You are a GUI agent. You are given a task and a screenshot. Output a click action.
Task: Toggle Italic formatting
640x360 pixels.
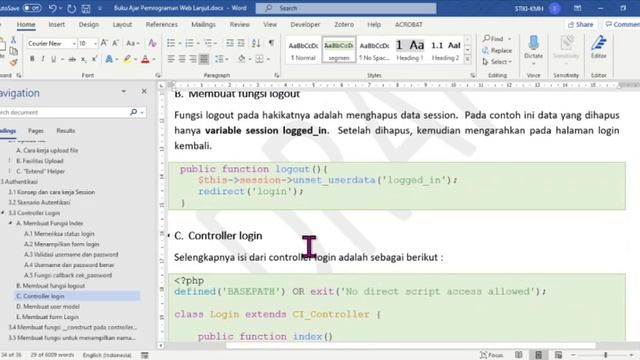click(x=42, y=59)
